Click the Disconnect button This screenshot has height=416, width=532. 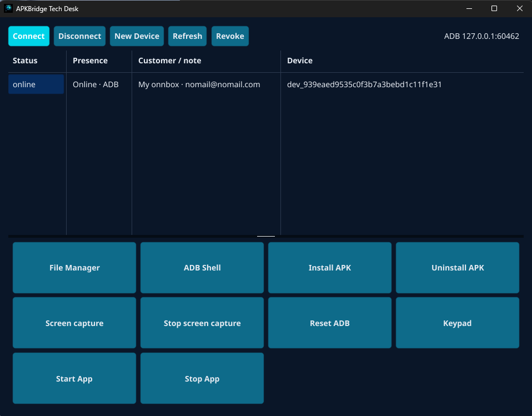click(x=80, y=36)
